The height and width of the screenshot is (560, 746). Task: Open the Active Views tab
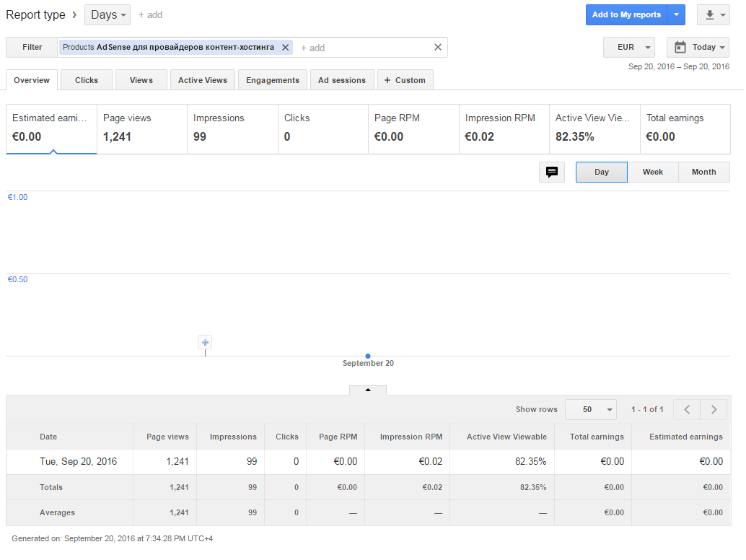203,80
